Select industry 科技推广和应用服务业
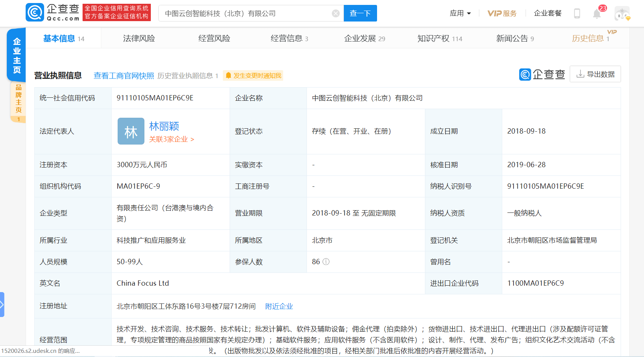The image size is (644, 357). click(151, 240)
